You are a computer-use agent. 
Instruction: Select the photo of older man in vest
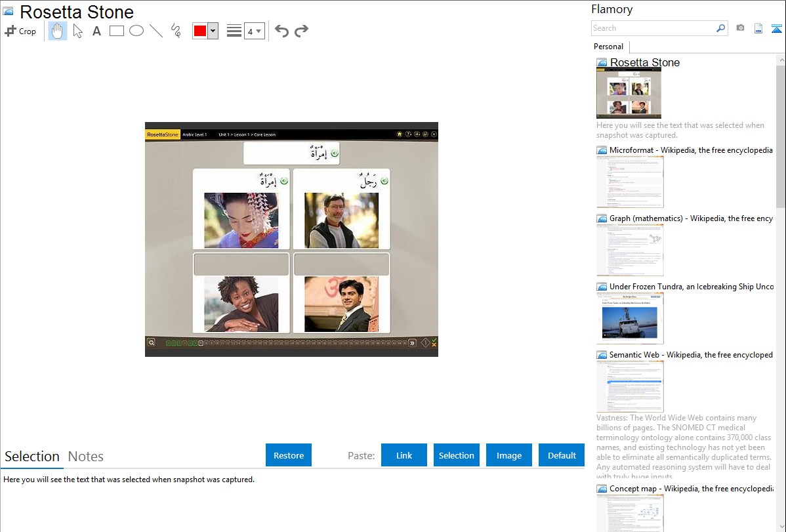(341, 220)
